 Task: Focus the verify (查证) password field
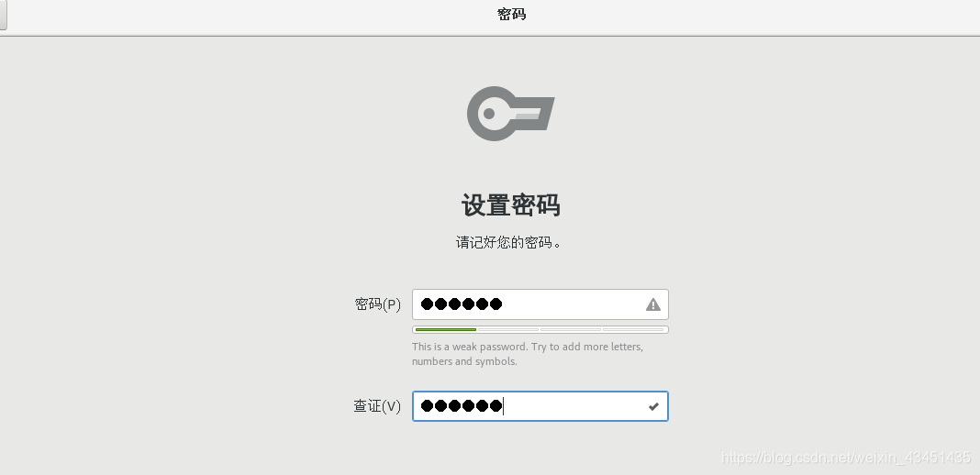tap(540, 406)
